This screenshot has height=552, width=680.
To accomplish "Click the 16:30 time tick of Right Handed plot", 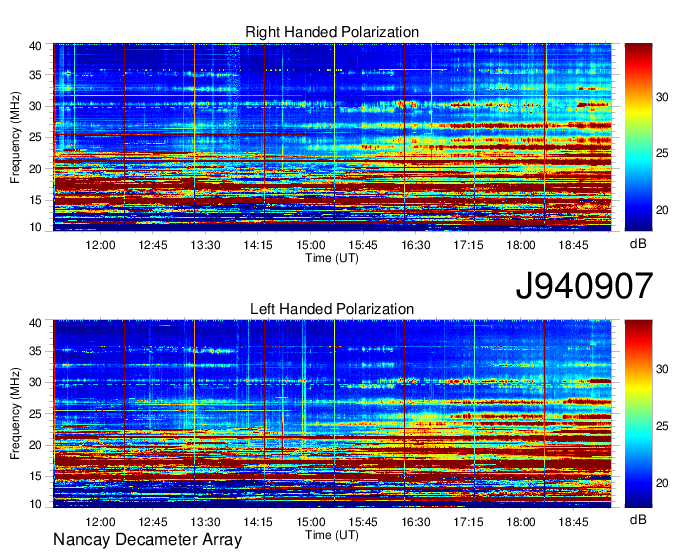I will pyautogui.click(x=415, y=245).
